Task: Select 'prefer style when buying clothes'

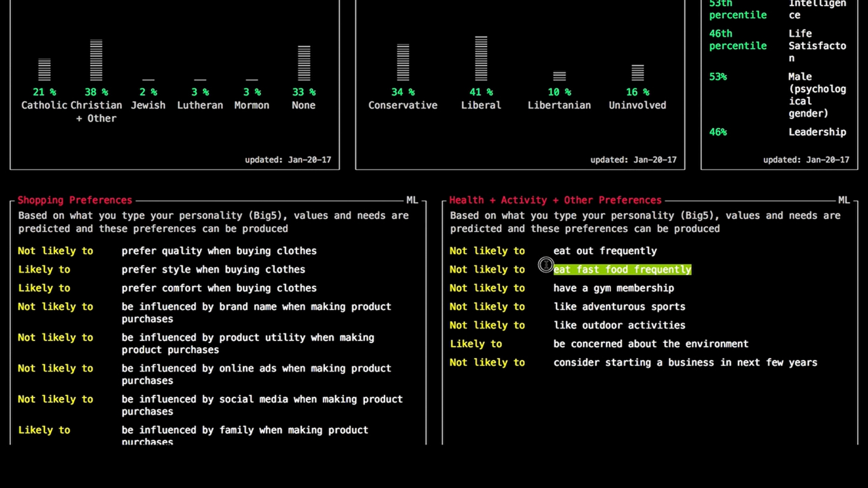Action: click(x=213, y=269)
